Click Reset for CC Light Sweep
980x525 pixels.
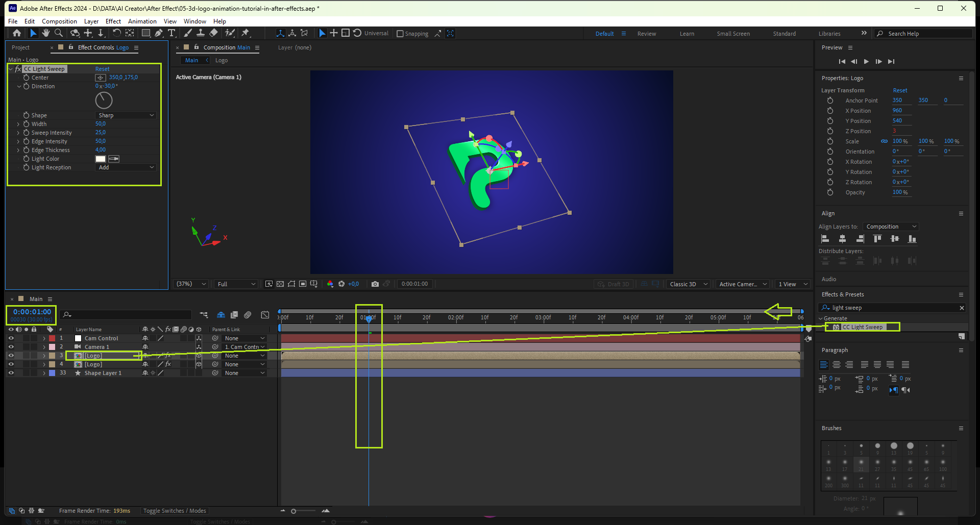click(x=102, y=69)
